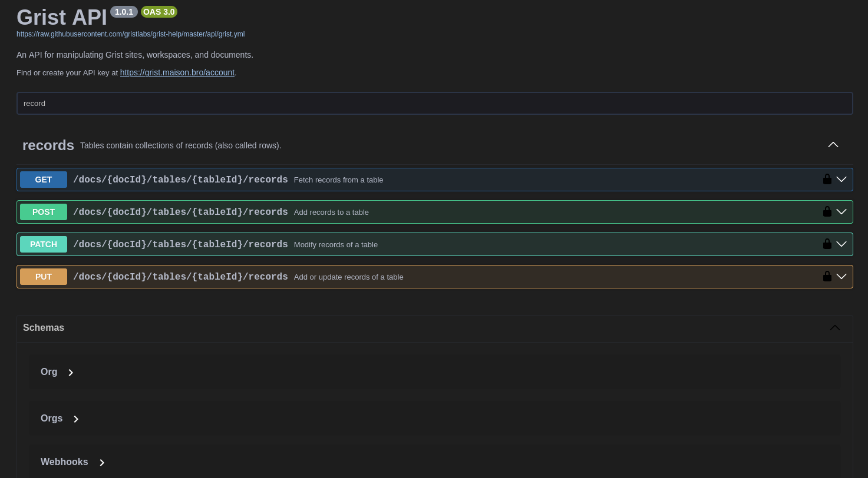Viewport: 868px width, 478px height.
Task: Click the lock icon on the GET records row
Action: point(827,180)
